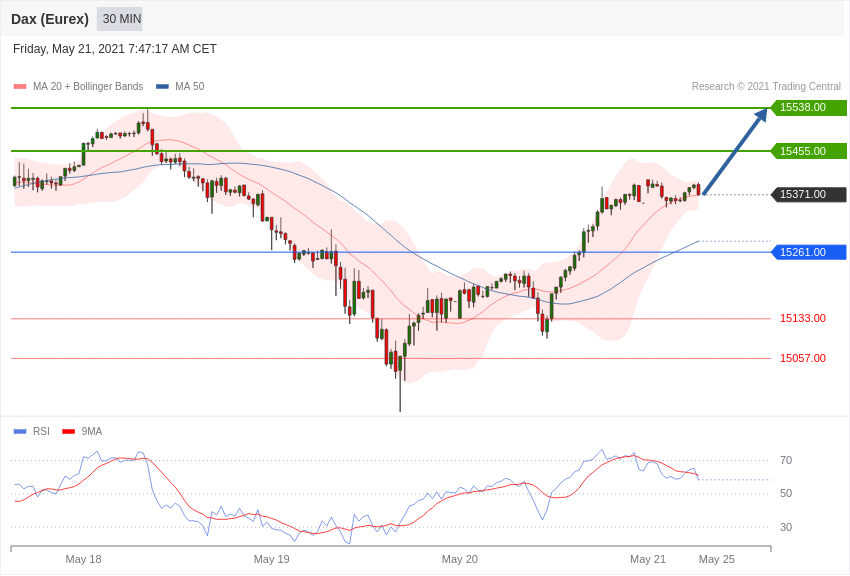This screenshot has width=850, height=576.
Task: Click the 15133.00 support level label
Action: tap(802, 318)
